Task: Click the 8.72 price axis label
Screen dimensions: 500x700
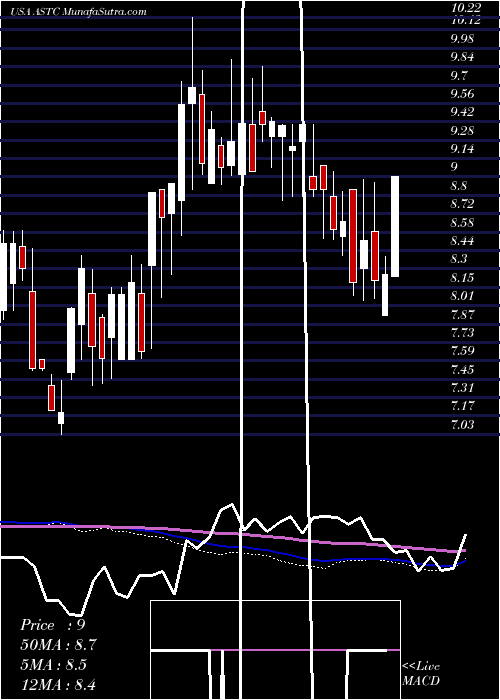Action: point(462,204)
